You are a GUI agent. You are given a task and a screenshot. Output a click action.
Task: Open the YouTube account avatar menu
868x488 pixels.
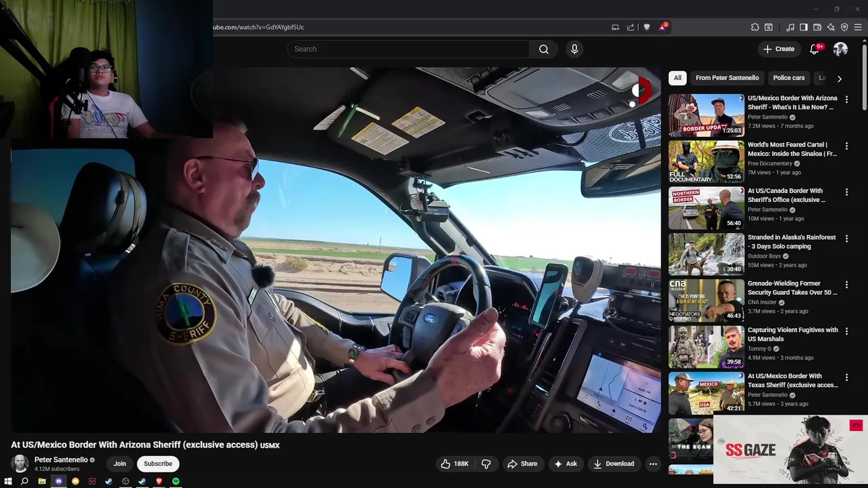coord(840,49)
